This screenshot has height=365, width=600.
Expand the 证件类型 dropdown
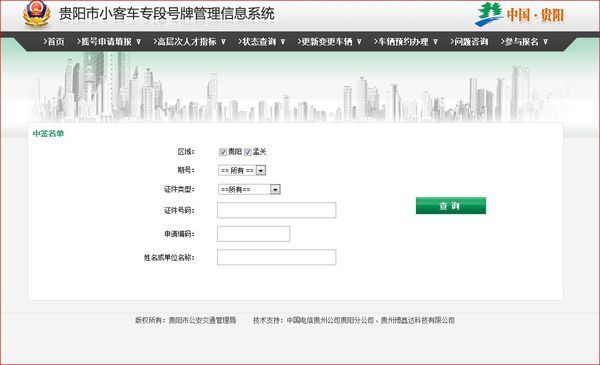coord(249,189)
